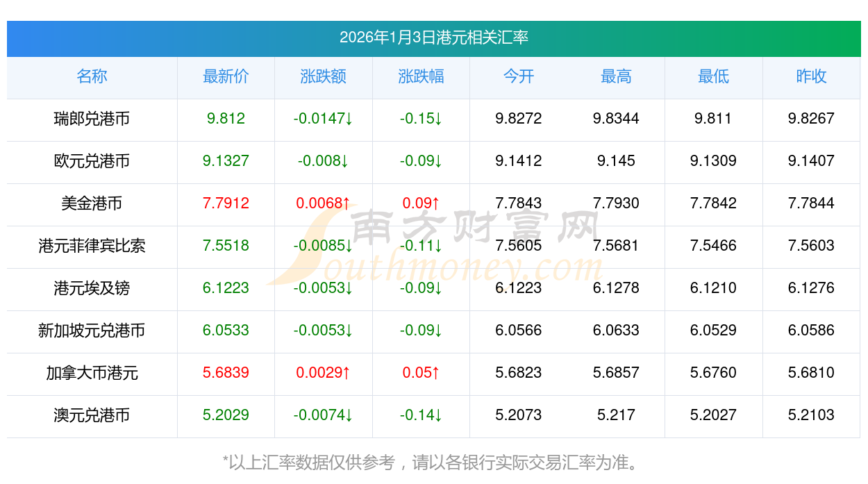Select the 最低 column header
Viewport: 868px width, 484px height.
click(x=714, y=76)
